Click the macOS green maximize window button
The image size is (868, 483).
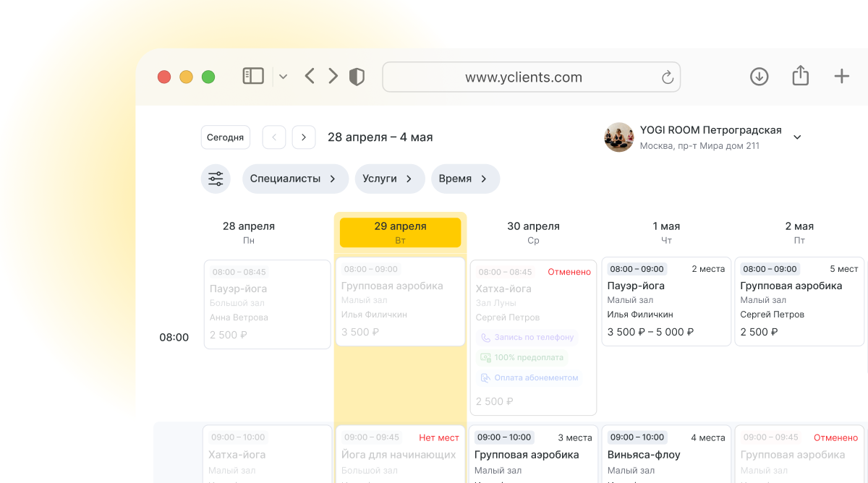coord(208,77)
